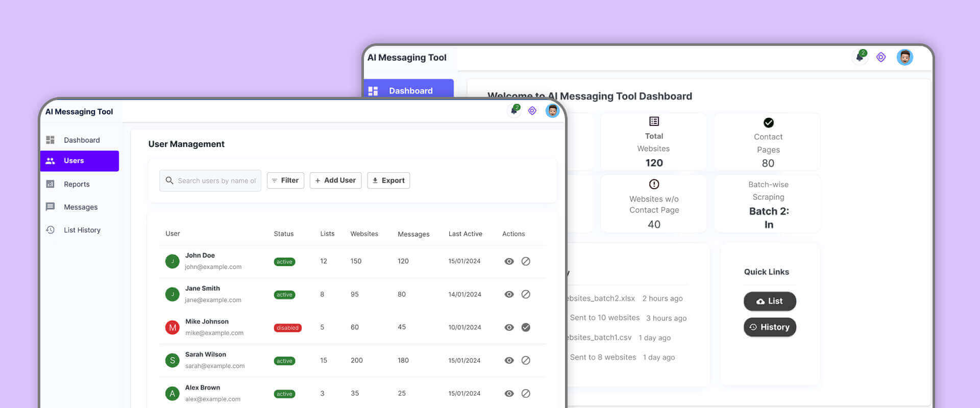This screenshot has height=408, width=980.
Task: Click the List quick link button
Action: pos(770,301)
